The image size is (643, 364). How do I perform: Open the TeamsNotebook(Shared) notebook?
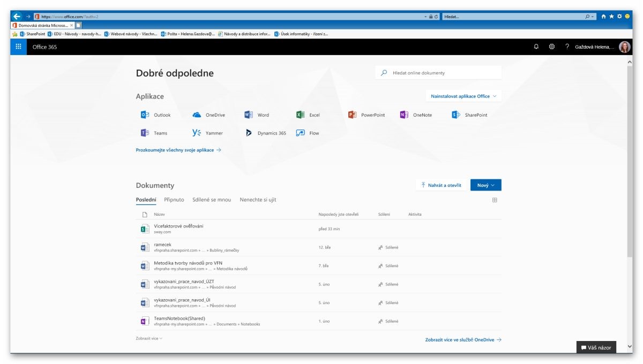180,318
